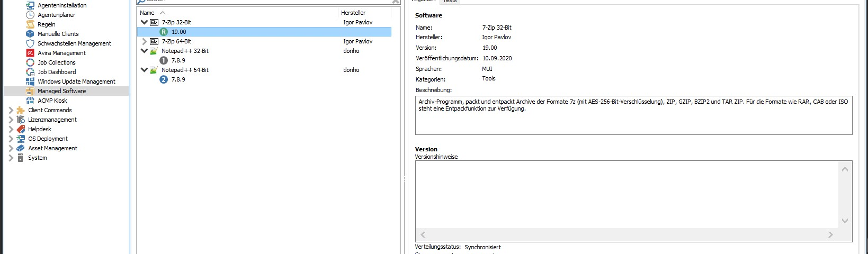
Task: Click the Agenteninstallation icon in sidebar
Action: [30, 5]
